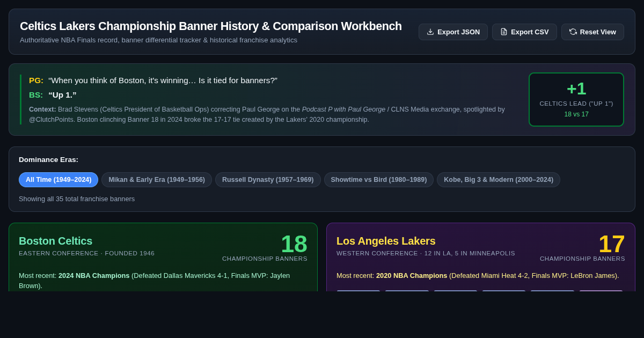
Task: Click 'Showing all 35 total franchise banners'
Action: tap(77, 199)
